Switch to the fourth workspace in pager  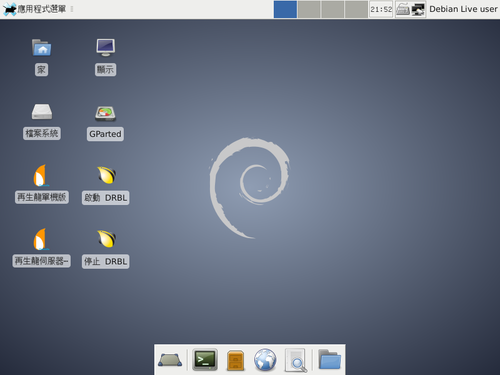point(356,9)
